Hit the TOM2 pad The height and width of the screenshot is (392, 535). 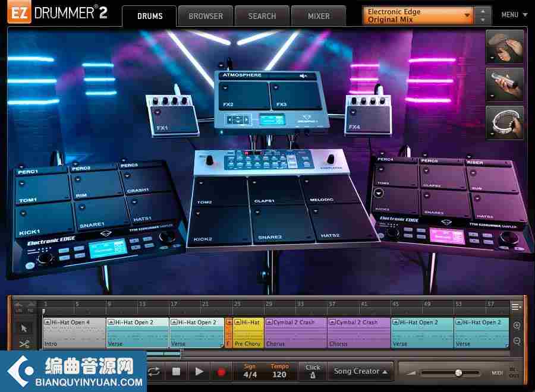point(221,192)
